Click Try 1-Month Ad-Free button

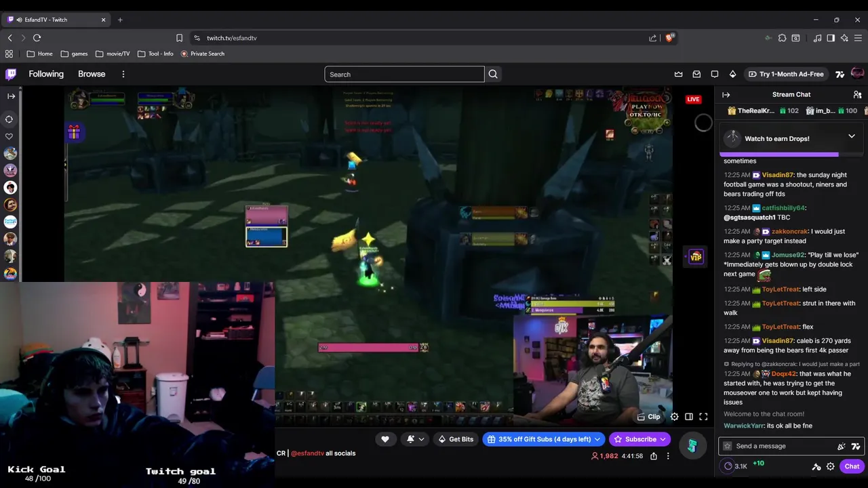point(786,74)
